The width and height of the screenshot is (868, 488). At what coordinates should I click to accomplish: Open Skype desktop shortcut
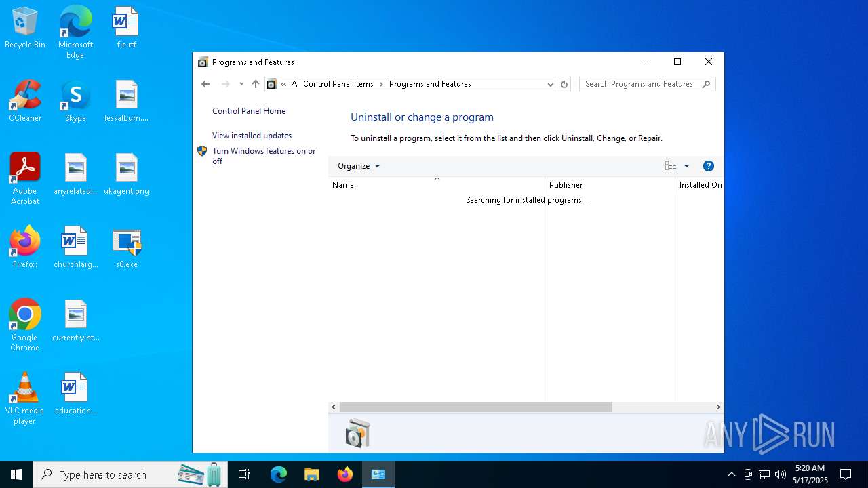pyautogui.click(x=75, y=102)
